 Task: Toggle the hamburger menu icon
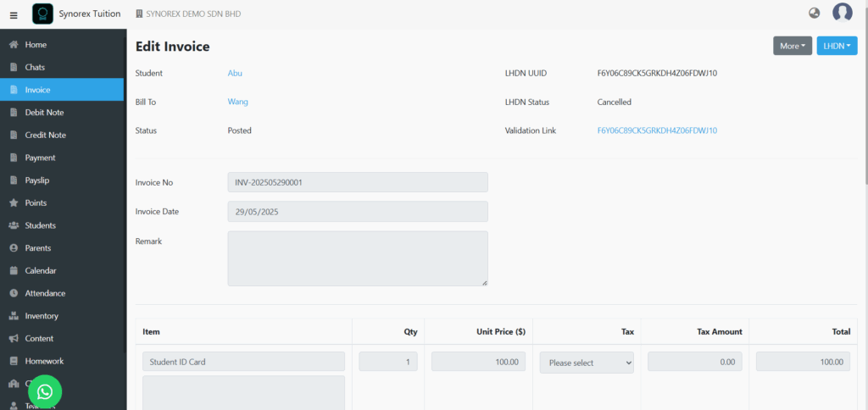tap(14, 15)
